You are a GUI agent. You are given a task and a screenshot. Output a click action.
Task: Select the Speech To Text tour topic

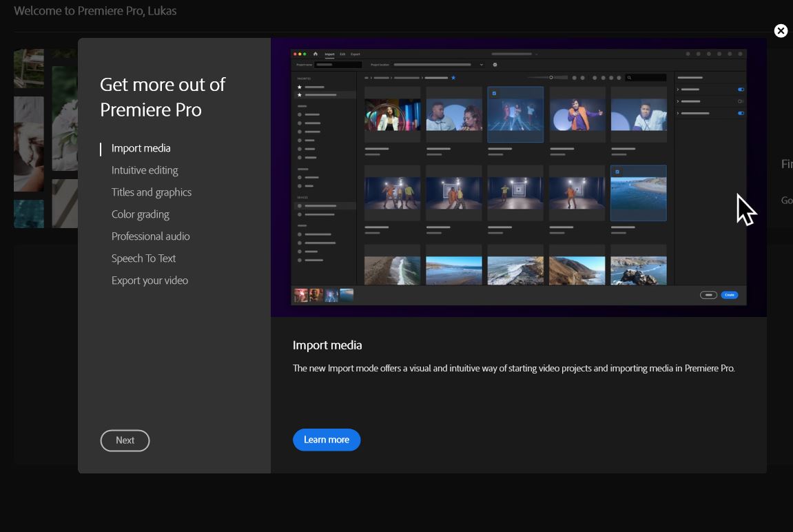tap(143, 258)
